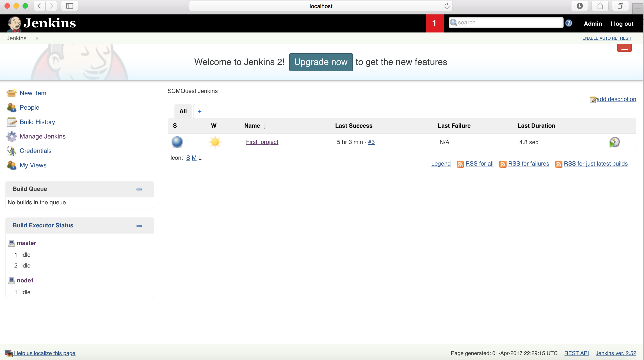Image resolution: width=644 pixels, height=360 pixels.
Task: Expand the All views tab plus button
Action: click(x=200, y=112)
